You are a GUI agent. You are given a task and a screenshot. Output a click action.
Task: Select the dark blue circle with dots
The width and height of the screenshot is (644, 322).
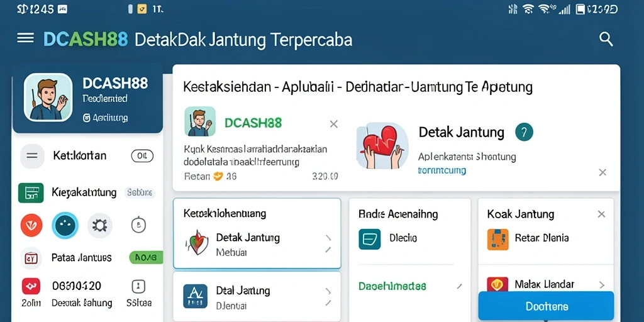pyautogui.click(x=65, y=225)
